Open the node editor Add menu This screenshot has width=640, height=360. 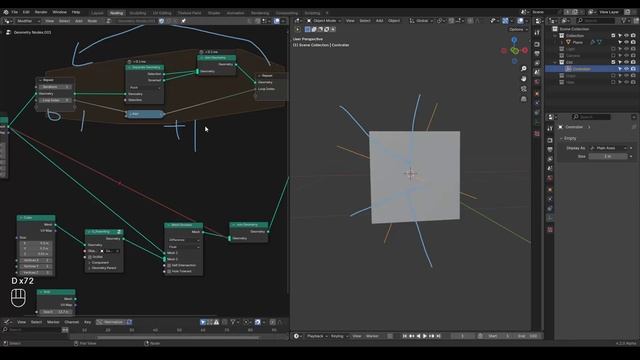pos(79,21)
